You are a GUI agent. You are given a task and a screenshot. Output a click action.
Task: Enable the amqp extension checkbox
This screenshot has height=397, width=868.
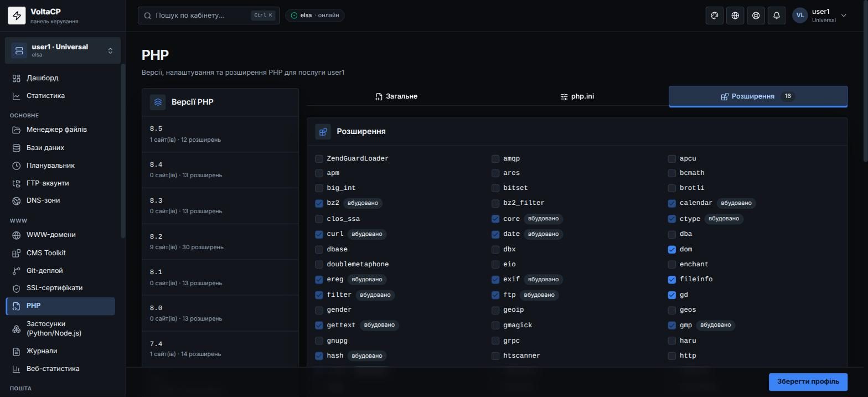495,159
